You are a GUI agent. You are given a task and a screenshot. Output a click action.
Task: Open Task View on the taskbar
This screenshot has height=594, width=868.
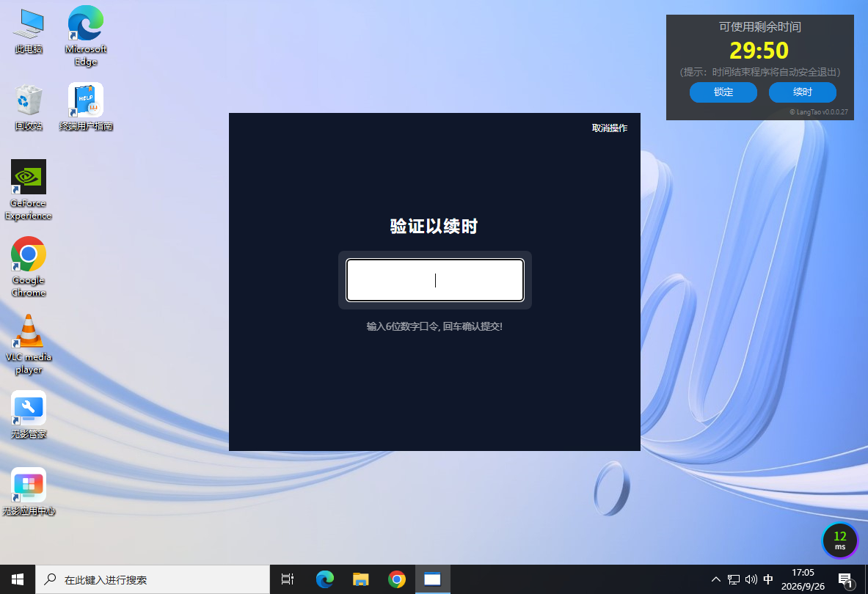tap(288, 579)
